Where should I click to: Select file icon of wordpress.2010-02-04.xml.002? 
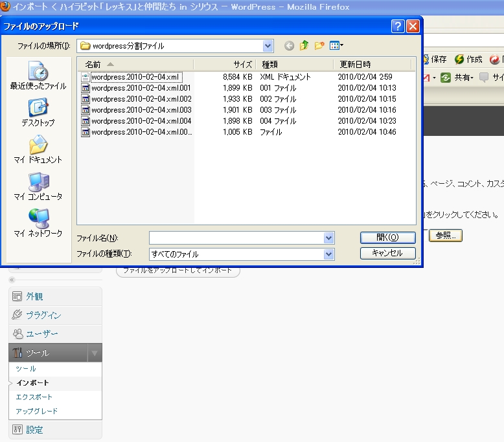point(85,99)
